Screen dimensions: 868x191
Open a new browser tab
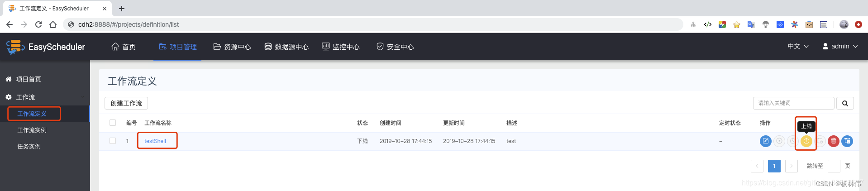(x=122, y=8)
